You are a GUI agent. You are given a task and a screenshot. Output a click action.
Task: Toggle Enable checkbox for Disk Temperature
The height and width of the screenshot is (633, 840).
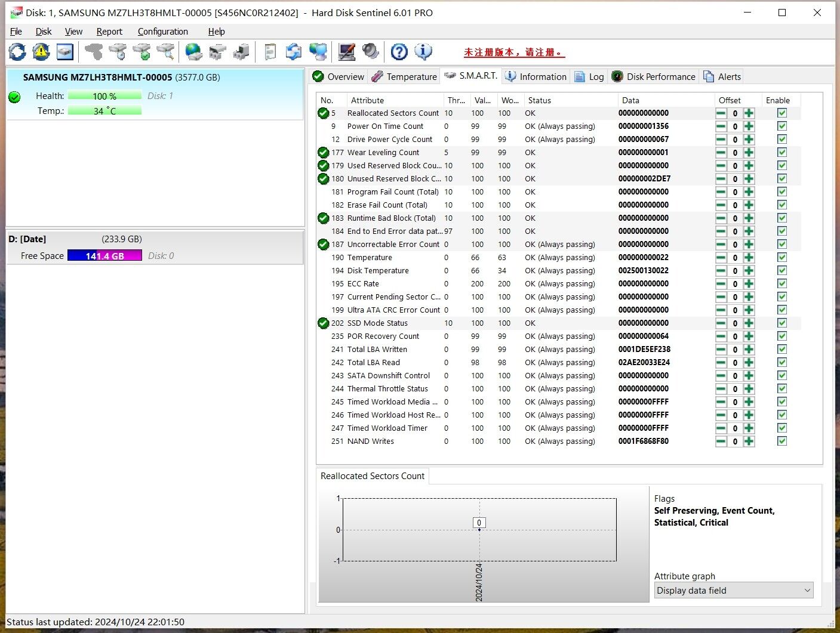pyautogui.click(x=782, y=270)
